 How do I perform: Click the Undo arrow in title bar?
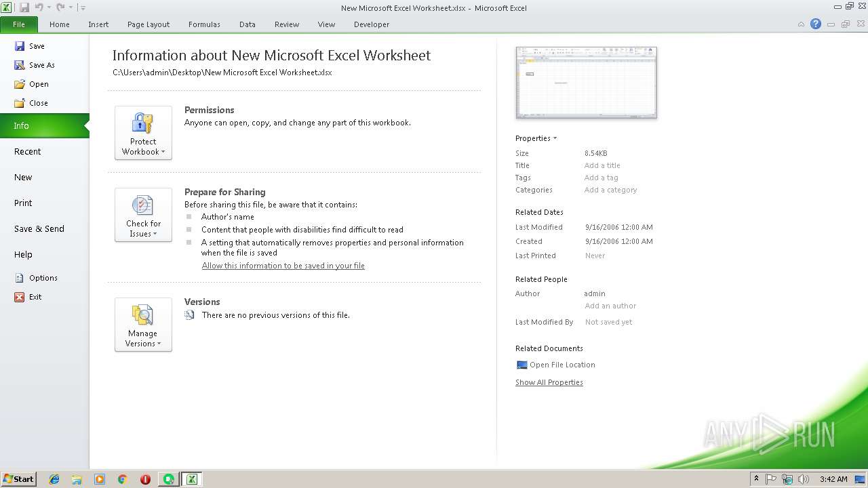tap(39, 7)
